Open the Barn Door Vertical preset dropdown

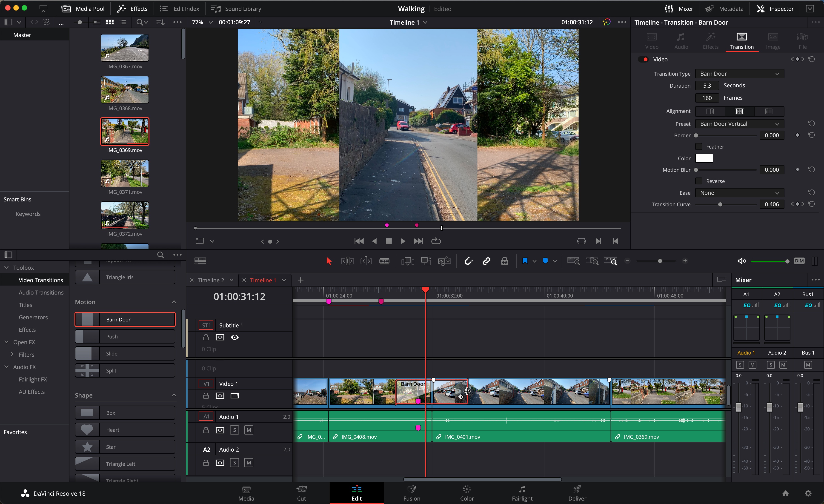(739, 124)
